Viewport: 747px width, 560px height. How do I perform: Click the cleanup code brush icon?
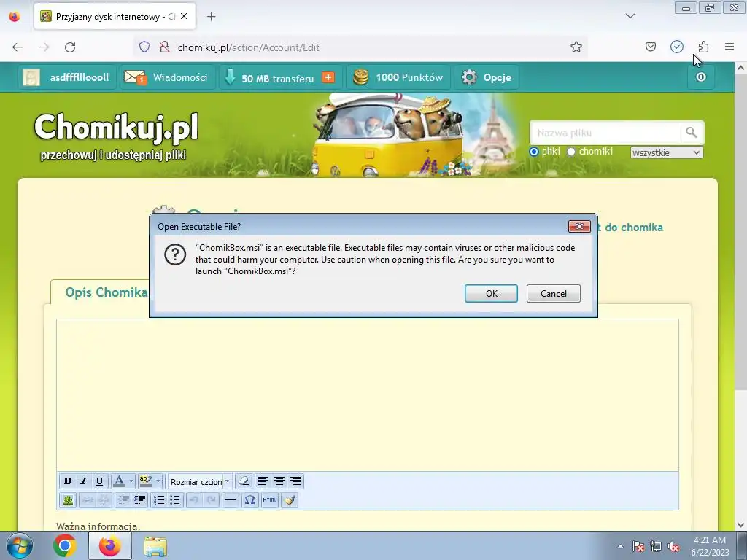pos(290,500)
